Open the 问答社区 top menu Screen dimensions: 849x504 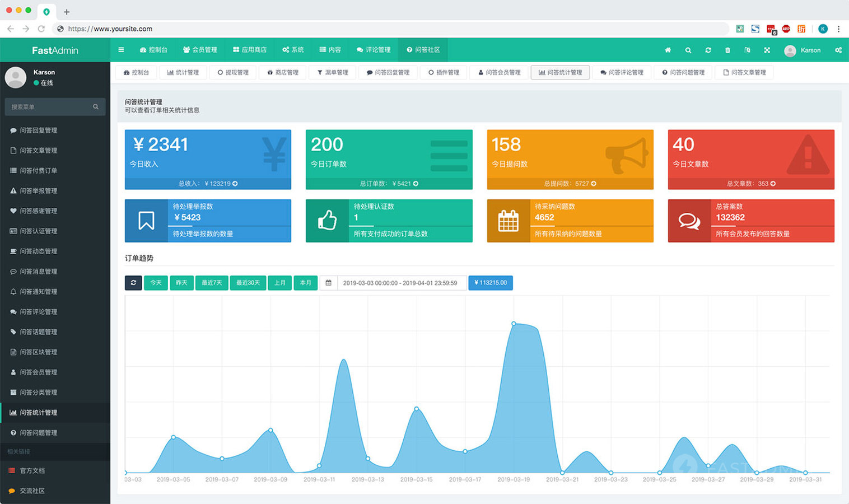tap(423, 50)
